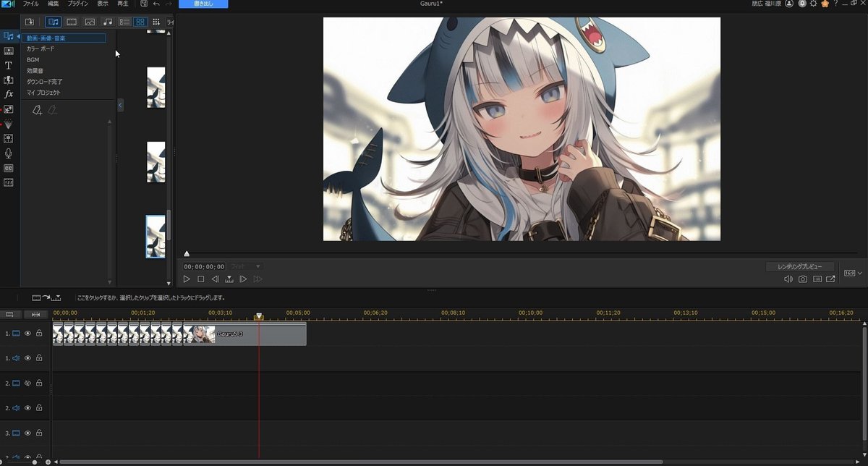The width and height of the screenshot is (868, 466).
Task: Open the voice-over microphone room
Action: tap(9, 153)
